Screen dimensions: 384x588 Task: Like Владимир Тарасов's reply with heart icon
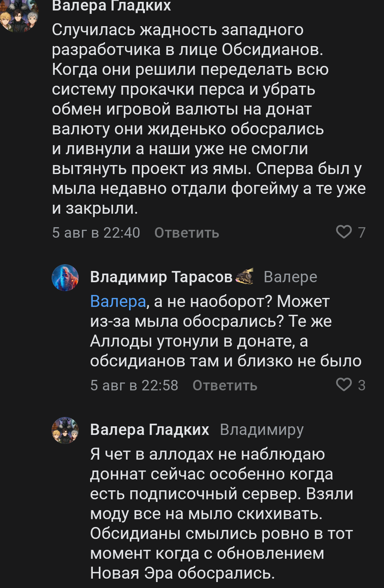(x=344, y=385)
